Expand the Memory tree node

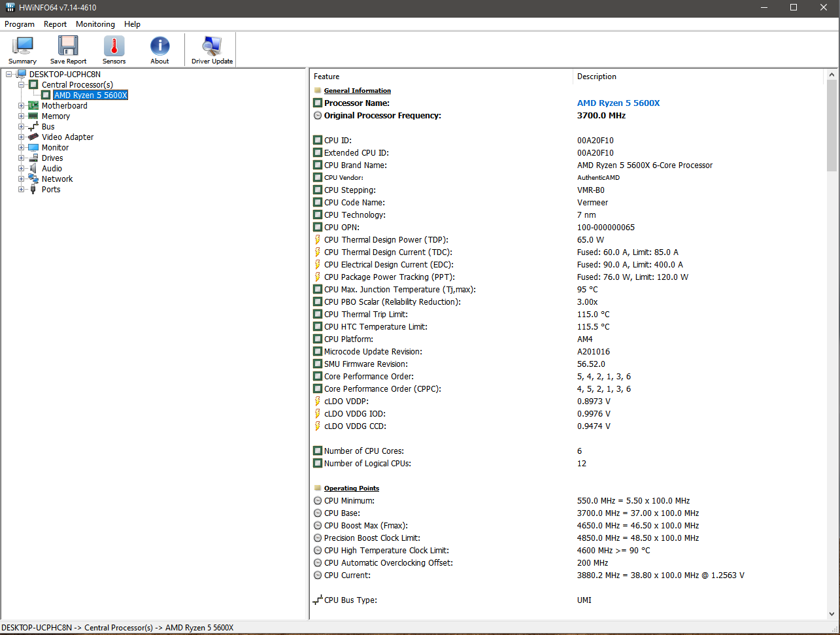coord(22,116)
